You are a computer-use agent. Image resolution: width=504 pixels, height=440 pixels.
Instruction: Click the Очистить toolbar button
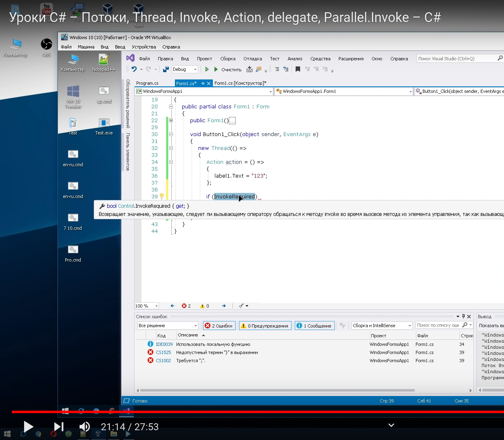pos(231,70)
